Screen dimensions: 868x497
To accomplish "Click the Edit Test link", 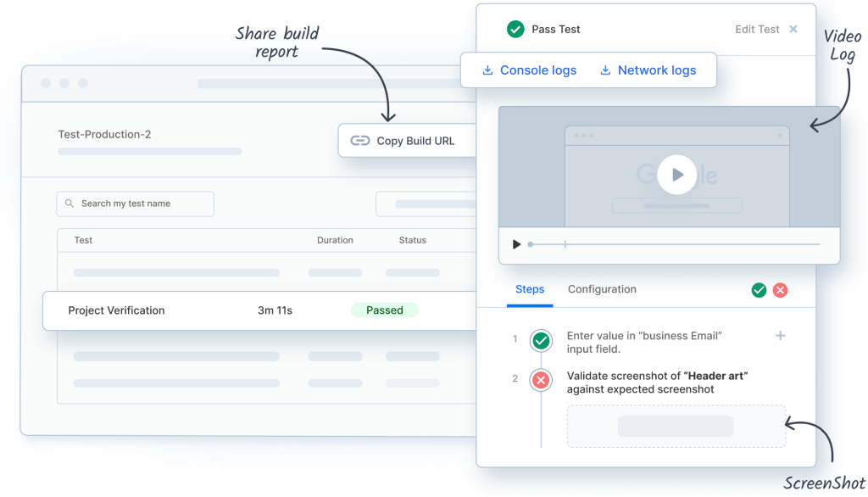I will 756,29.
